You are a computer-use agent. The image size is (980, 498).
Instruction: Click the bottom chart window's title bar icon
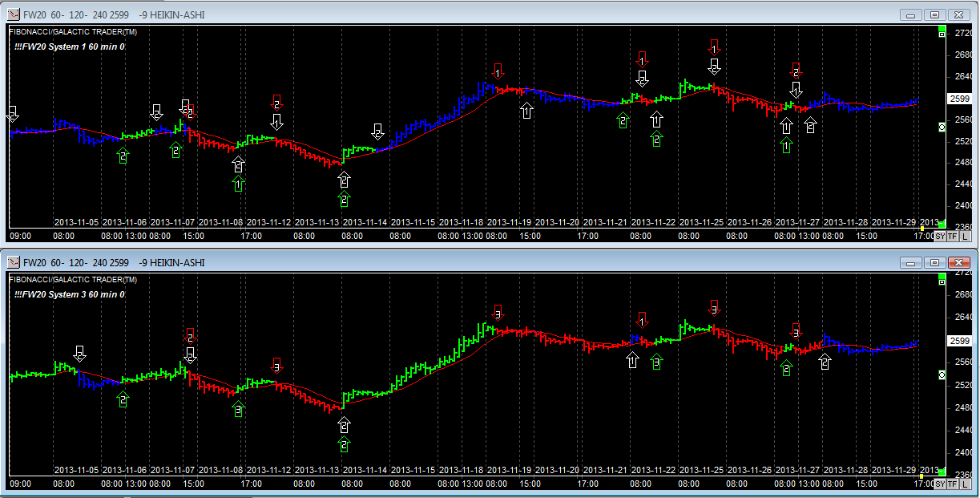point(14,262)
